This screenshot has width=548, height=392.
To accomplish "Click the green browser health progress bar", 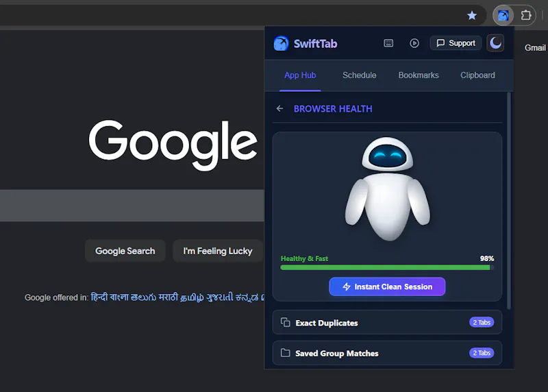I will 387,267.
